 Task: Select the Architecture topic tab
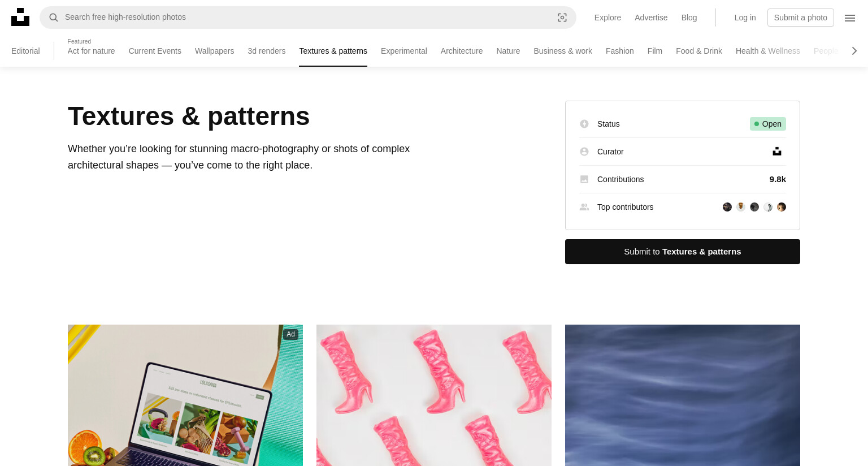click(x=462, y=51)
